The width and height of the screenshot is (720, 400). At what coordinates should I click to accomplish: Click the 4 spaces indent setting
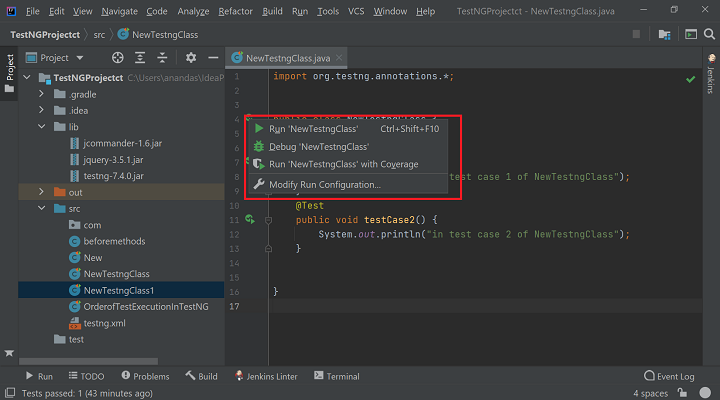click(x=650, y=393)
